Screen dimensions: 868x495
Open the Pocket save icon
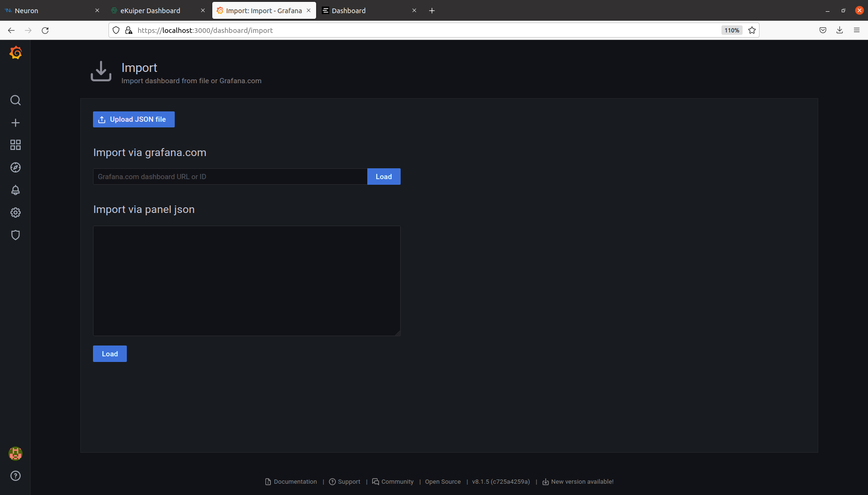click(823, 30)
